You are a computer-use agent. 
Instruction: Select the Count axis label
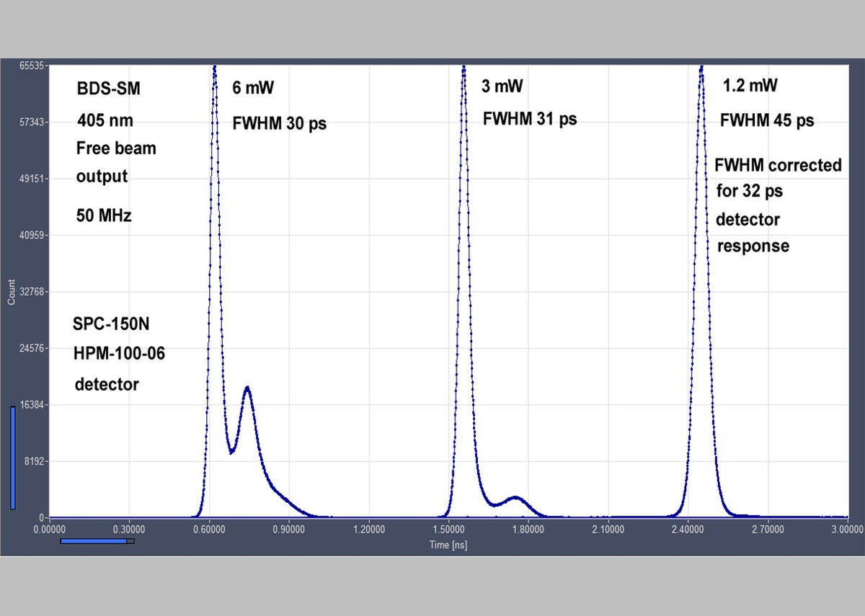pyautogui.click(x=10, y=291)
